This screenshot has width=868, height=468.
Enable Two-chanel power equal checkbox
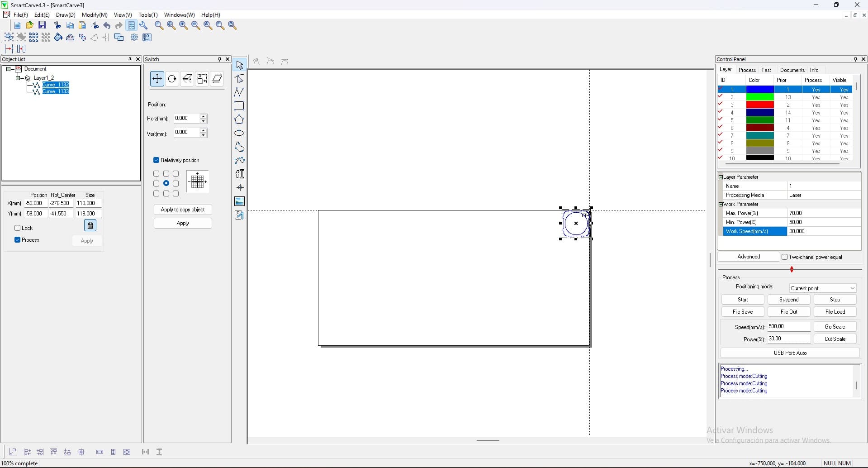coord(785,257)
